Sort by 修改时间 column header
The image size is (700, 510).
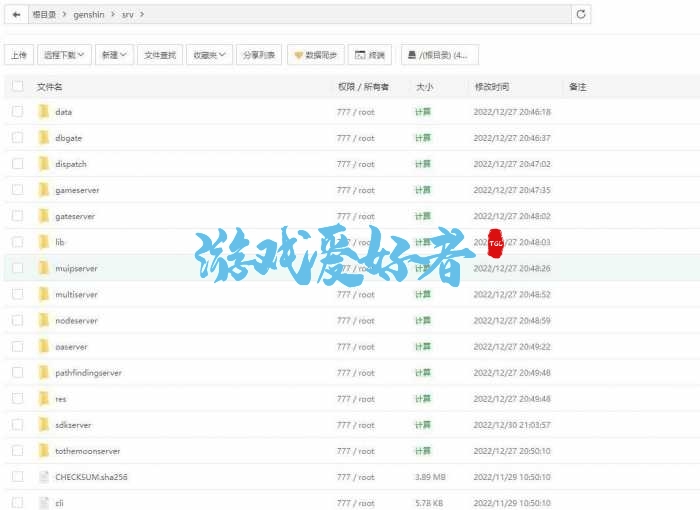492,87
